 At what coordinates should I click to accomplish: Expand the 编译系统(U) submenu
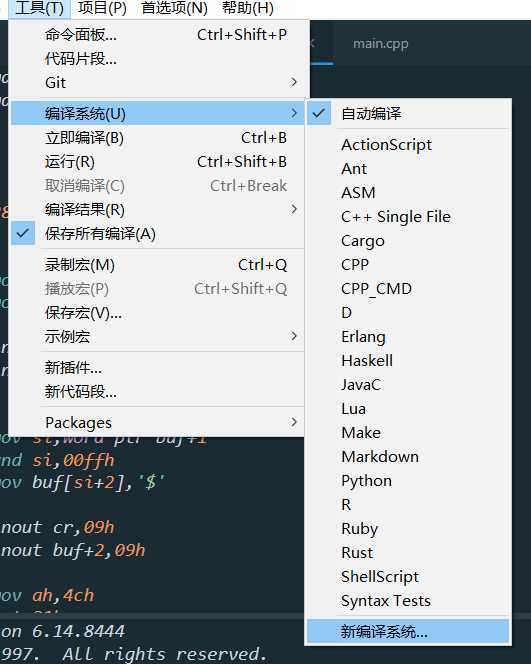[158, 113]
